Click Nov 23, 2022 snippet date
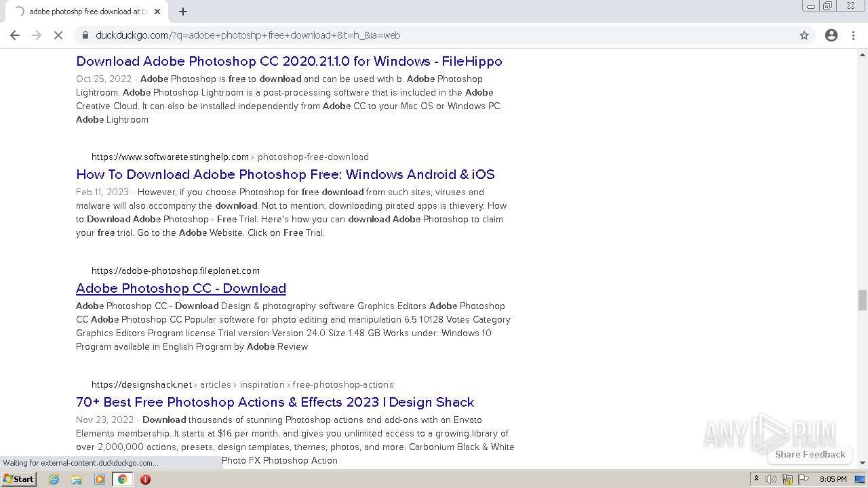 pyautogui.click(x=104, y=420)
